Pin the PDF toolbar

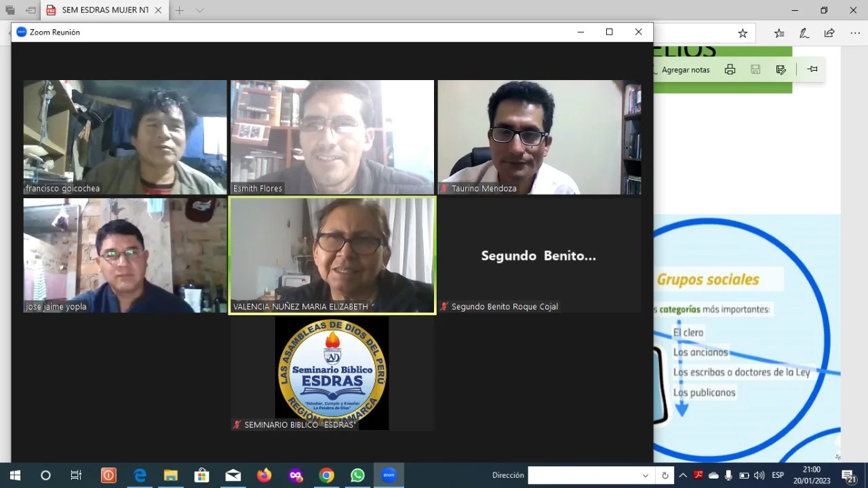pos(812,69)
